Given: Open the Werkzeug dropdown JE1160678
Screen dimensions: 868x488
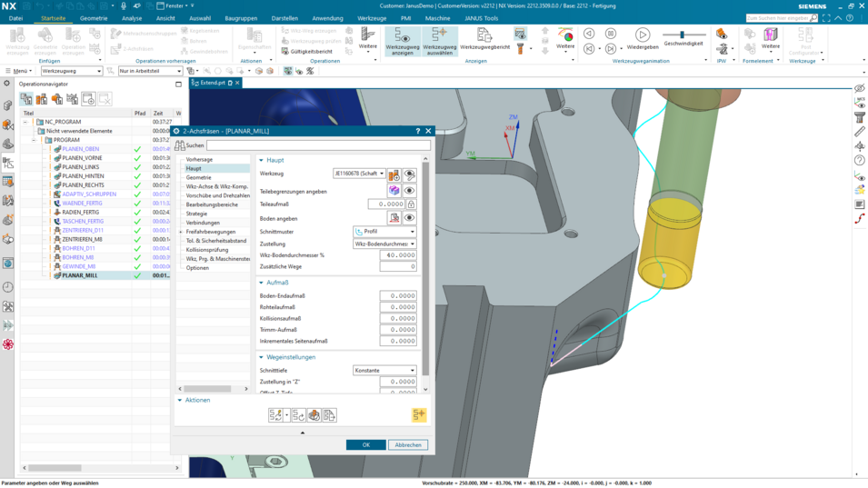Looking at the screenshot, I should click(x=359, y=174).
